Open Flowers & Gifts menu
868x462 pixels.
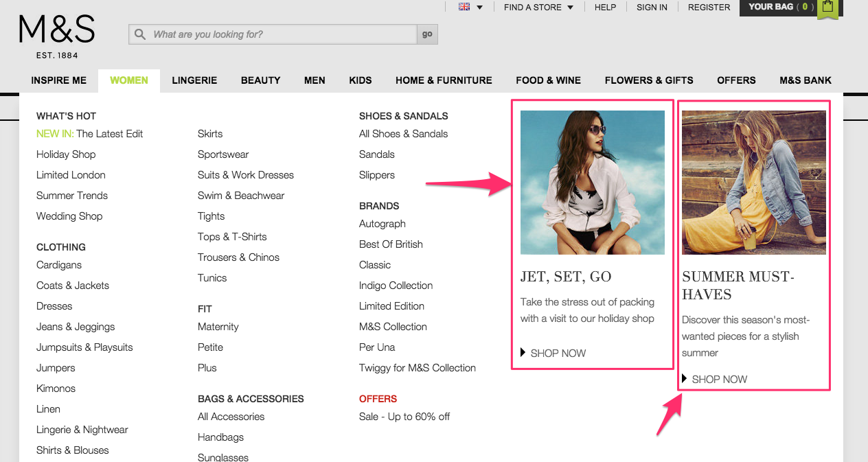pos(649,80)
